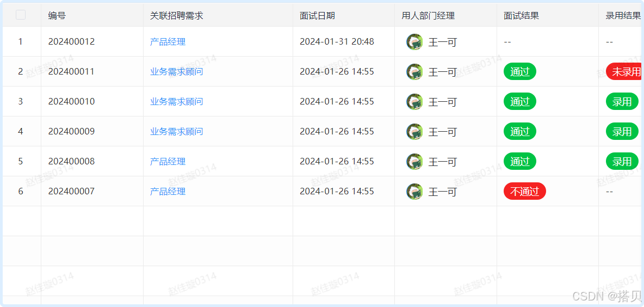The height and width of the screenshot is (307, 644).
Task: Click row number 2
Action: pos(21,71)
